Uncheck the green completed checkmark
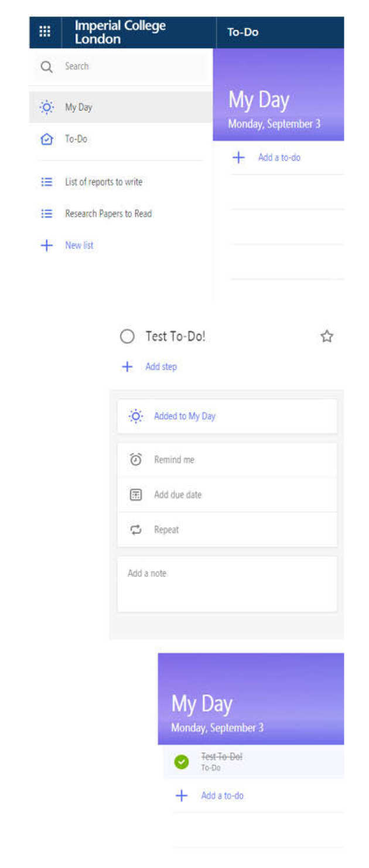The width and height of the screenshot is (369, 868). [x=182, y=762]
